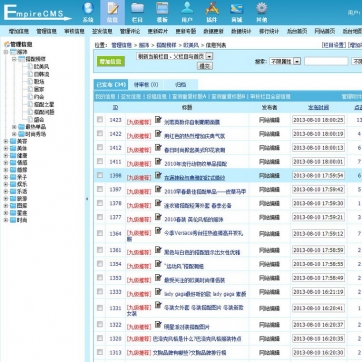Open the 栏目 folder icon in header
The image size is (362, 362).
click(137, 9)
